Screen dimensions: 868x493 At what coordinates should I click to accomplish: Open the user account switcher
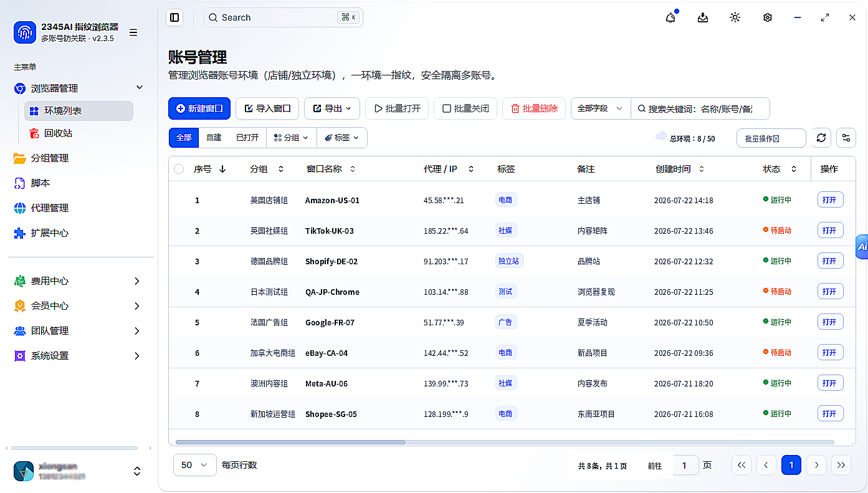pos(137,471)
